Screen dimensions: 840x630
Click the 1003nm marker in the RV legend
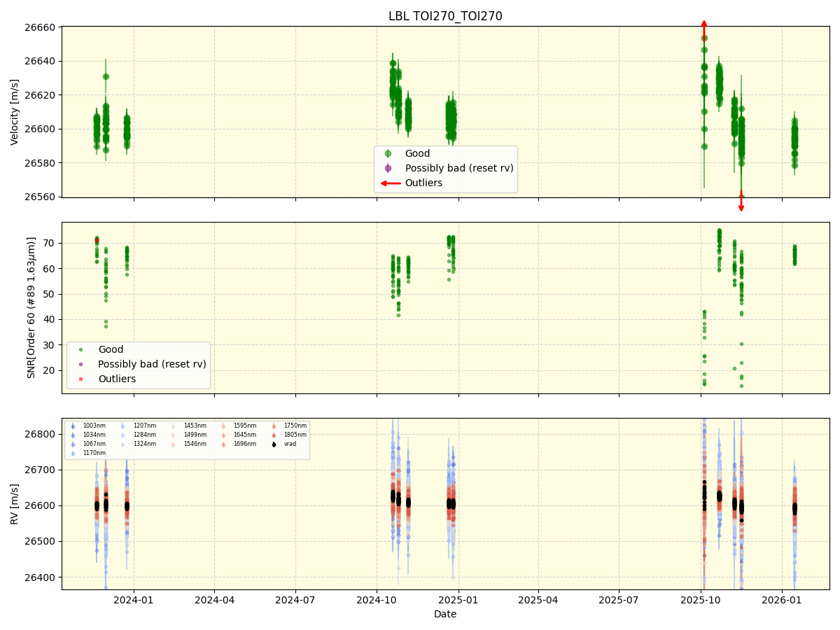73,426
